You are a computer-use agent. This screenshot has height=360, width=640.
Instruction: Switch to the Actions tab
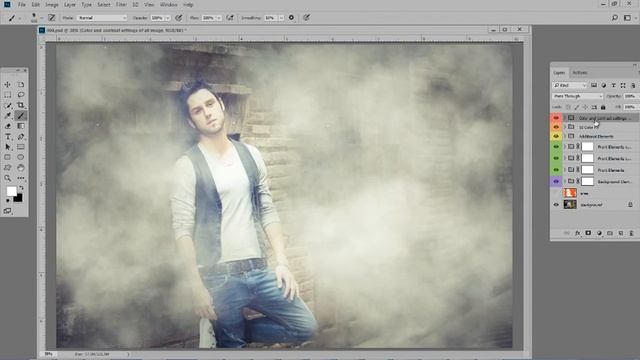580,73
